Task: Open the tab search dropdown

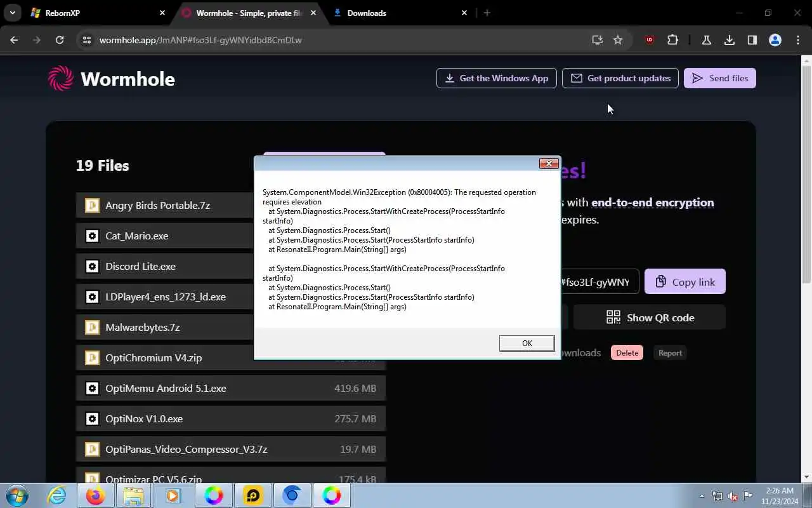Action: pos(12,13)
